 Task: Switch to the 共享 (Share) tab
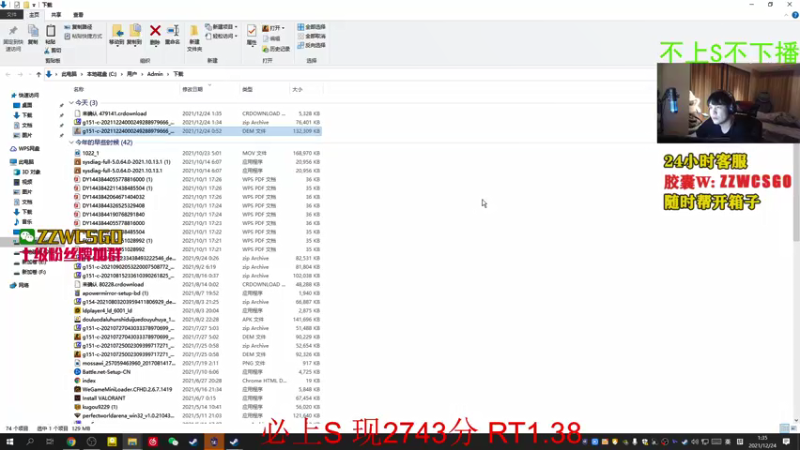click(x=56, y=15)
